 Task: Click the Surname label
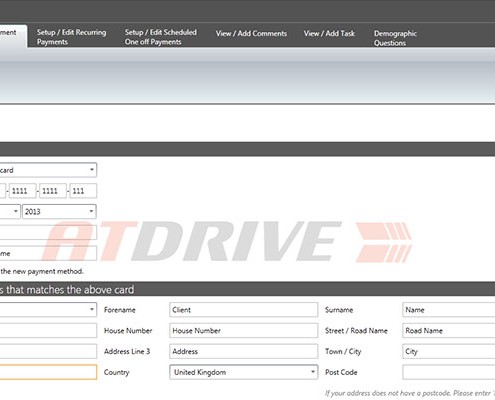[339, 310]
